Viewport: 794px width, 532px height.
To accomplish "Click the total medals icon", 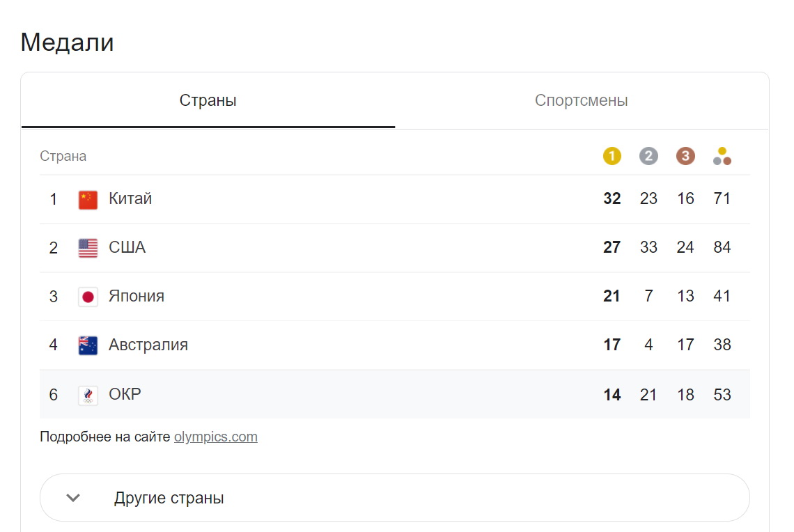I will 722,156.
